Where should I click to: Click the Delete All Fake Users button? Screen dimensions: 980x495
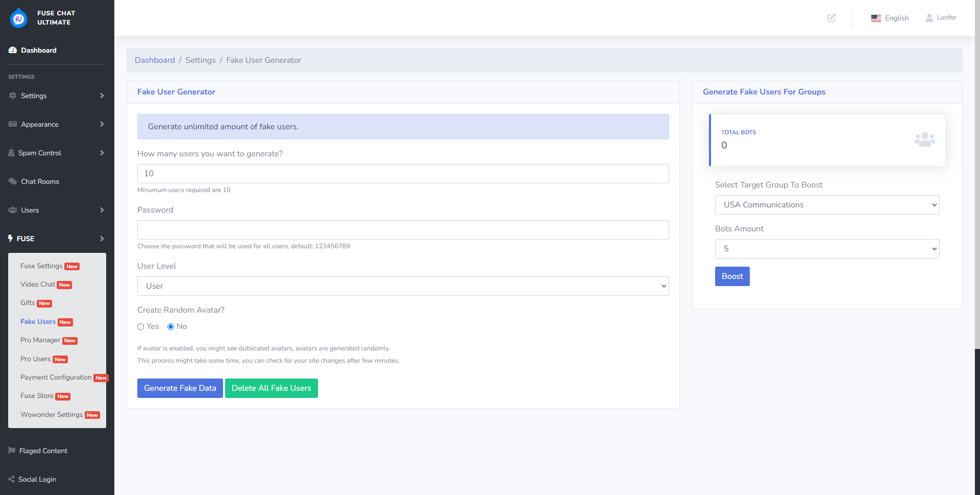point(272,388)
